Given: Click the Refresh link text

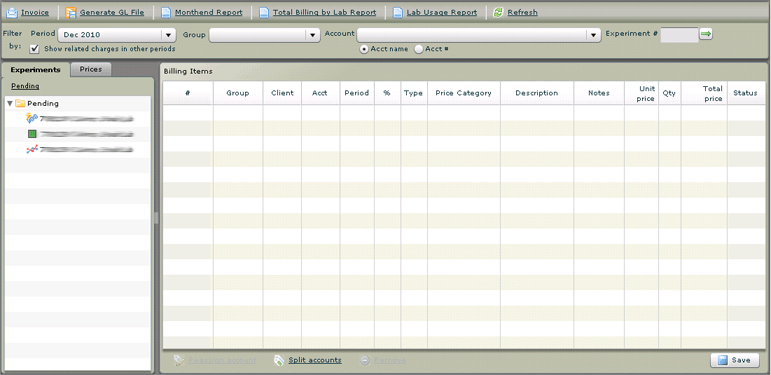Looking at the screenshot, I should (522, 13).
